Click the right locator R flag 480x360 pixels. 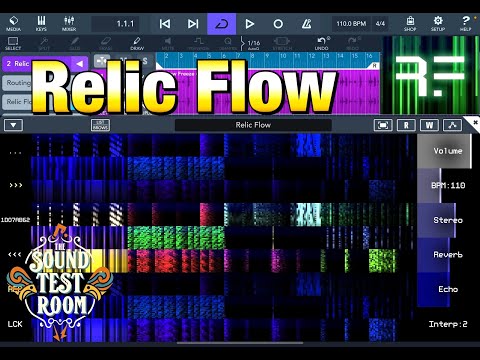[x=375, y=66]
